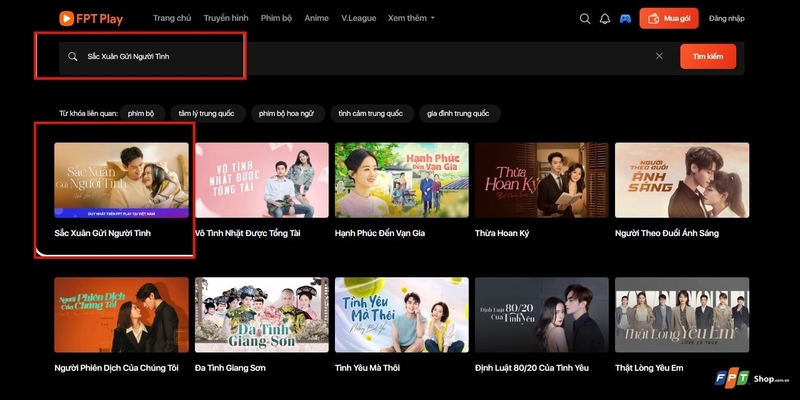Open Trang chủ menu item
The width and height of the screenshot is (800, 400).
pyautogui.click(x=172, y=18)
